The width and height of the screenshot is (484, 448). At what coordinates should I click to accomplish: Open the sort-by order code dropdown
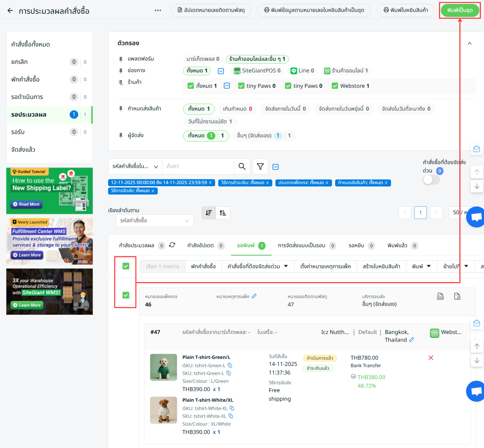[155, 221]
